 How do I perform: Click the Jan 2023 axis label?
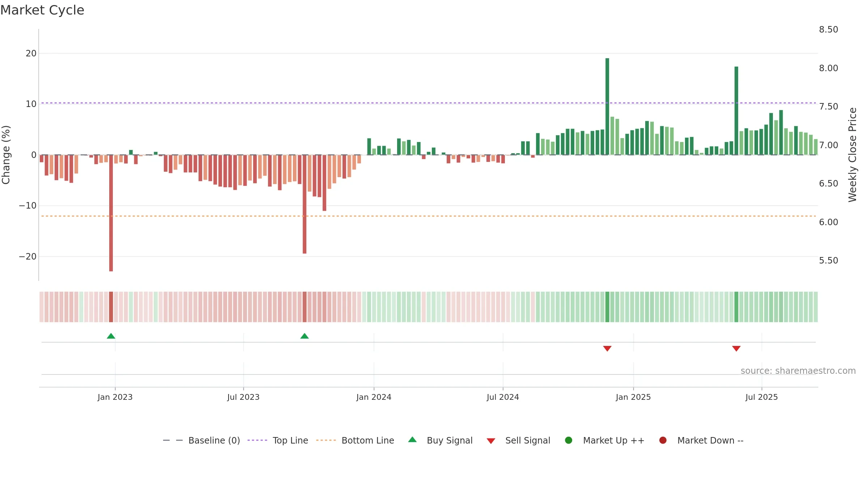click(115, 397)
